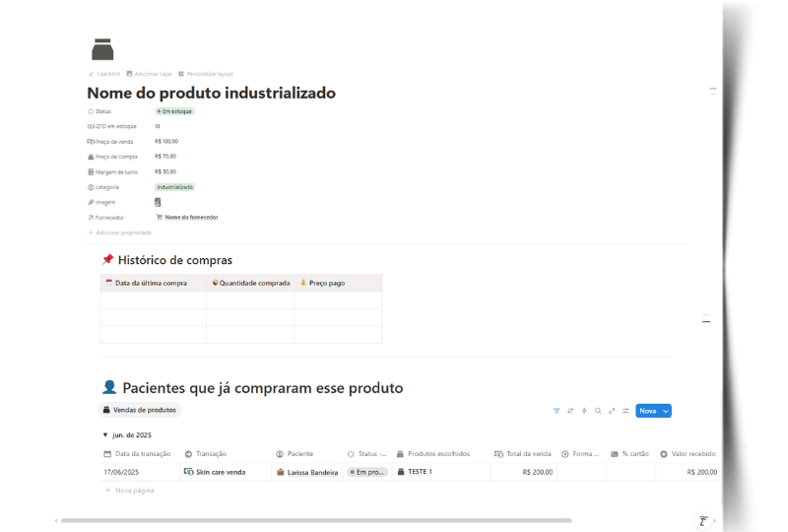
Task: Open the imagem thumbnail attachment
Action: [158, 202]
